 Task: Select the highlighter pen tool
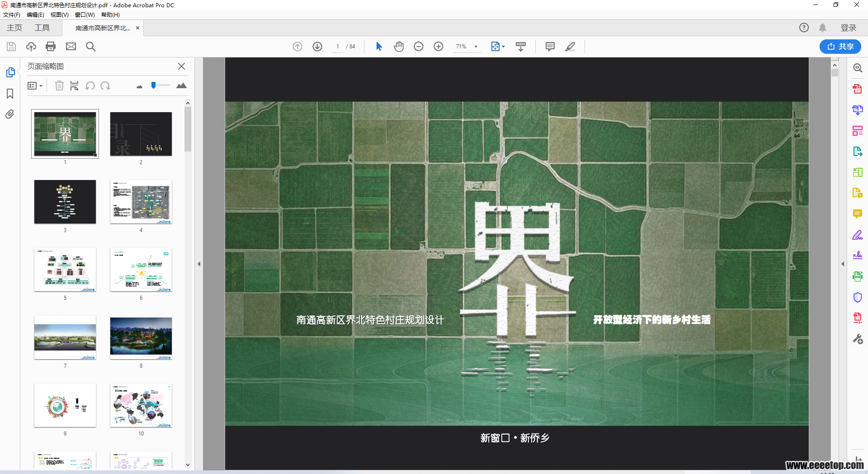pyautogui.click(x=570, y=47)
